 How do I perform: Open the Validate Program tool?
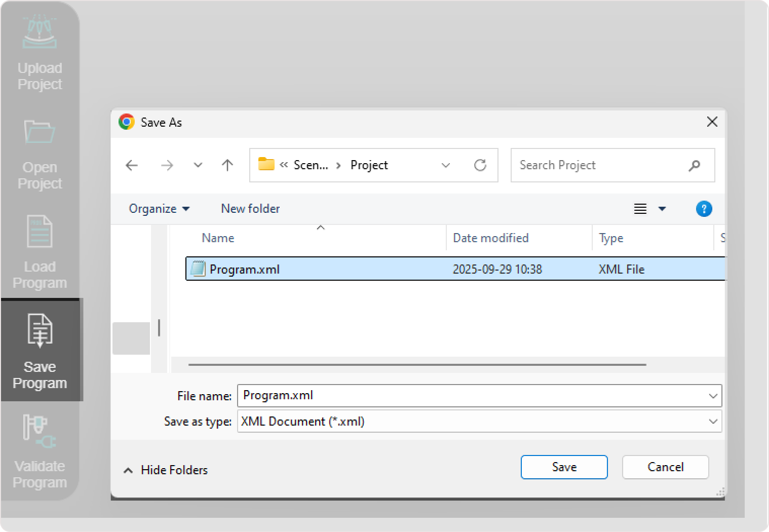click(40, 431)
